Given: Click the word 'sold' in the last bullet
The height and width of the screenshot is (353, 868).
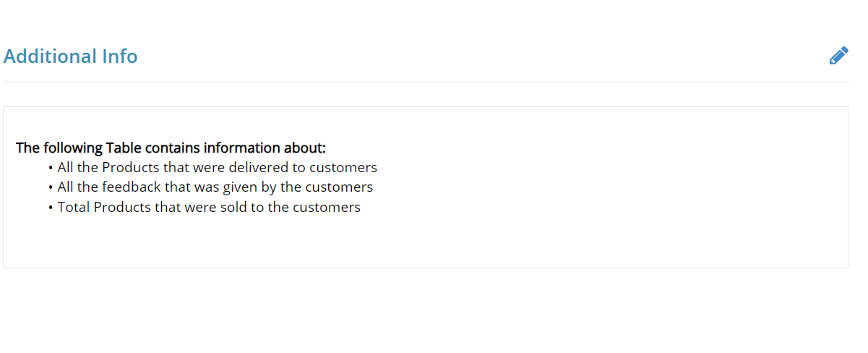Looking at the screenshot, I should click(235, 207).
